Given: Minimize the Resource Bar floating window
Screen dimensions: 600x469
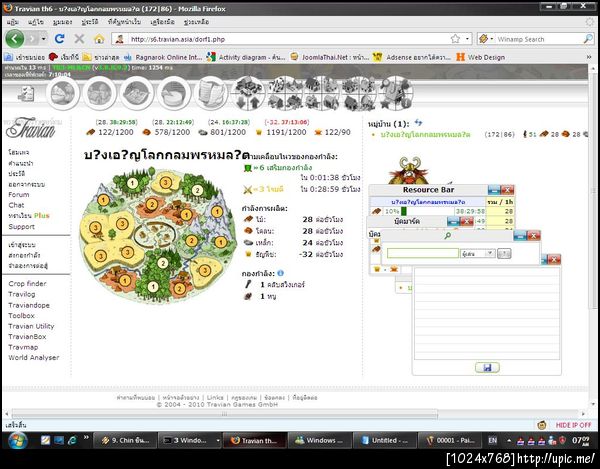Looking at the screenshot, I should point(494,190).
